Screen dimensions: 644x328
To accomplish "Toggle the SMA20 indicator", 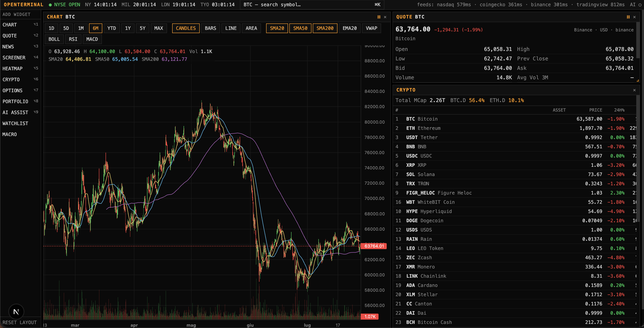I will 277,28.
